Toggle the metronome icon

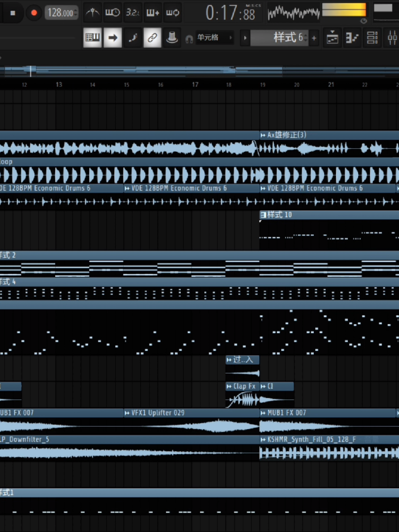92,13
